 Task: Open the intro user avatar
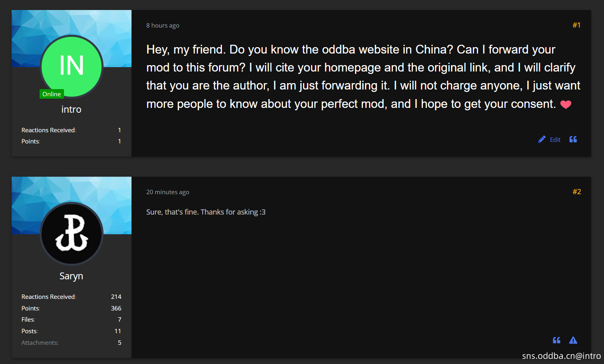pyautogui.click(x=72, y=66)
